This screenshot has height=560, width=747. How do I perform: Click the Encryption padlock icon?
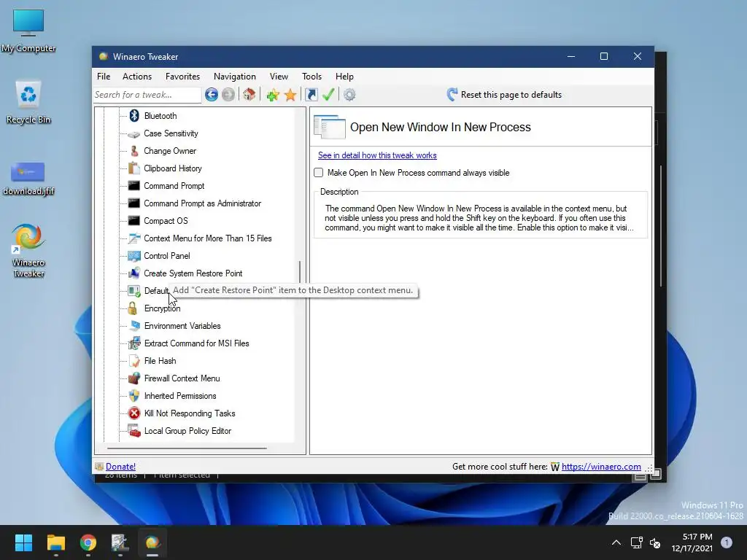tap(133, 308)
